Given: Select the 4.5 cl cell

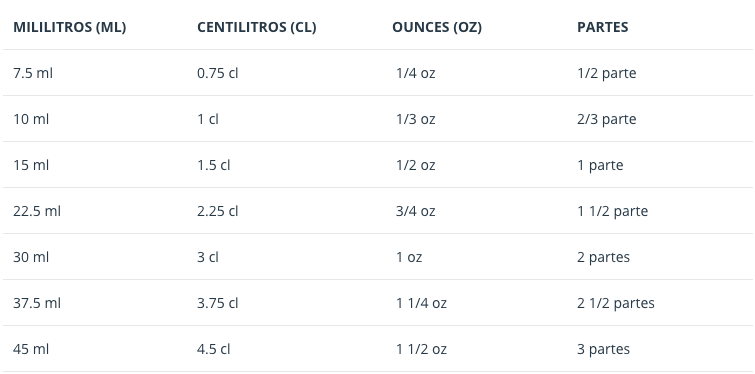Looking at the screenshot, I should (x=214, y=349).
